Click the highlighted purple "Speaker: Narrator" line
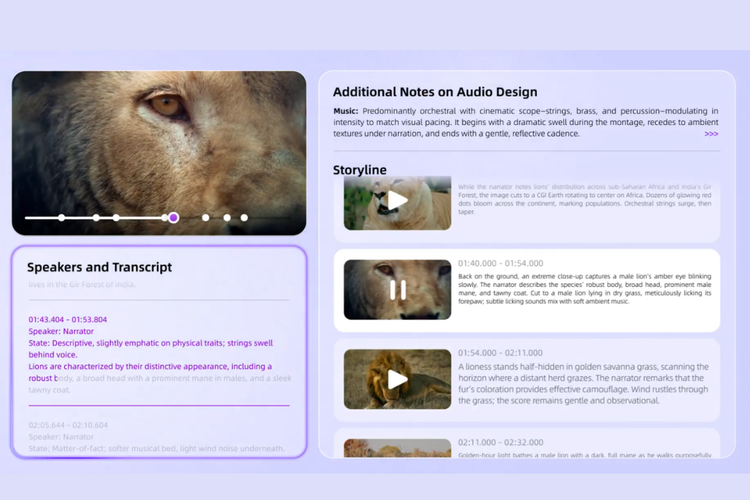 point(61,331)
